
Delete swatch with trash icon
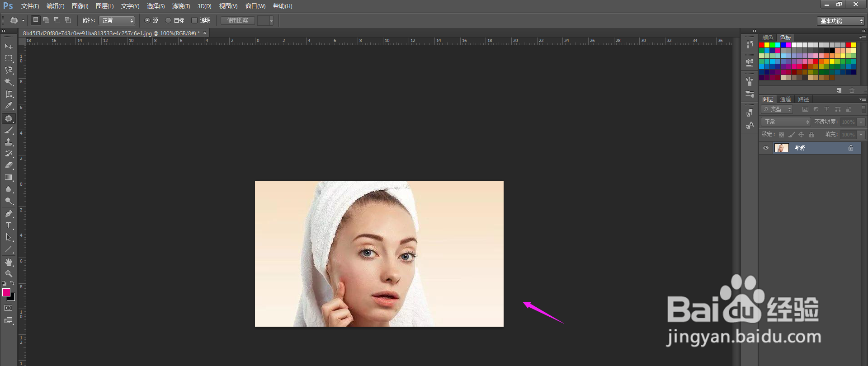click(x=852, y=90)
